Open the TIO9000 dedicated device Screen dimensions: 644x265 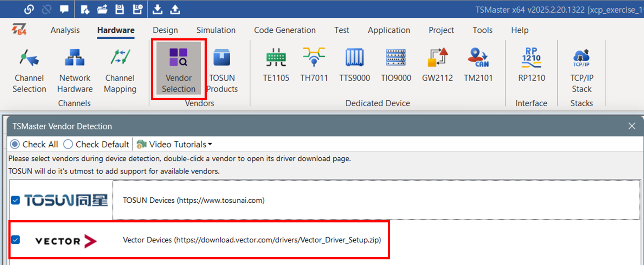click(396, 65)
